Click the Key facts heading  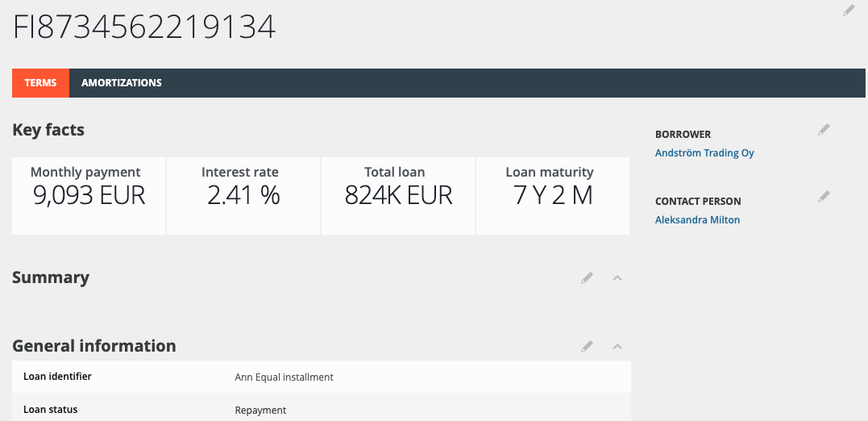(48, 130)
